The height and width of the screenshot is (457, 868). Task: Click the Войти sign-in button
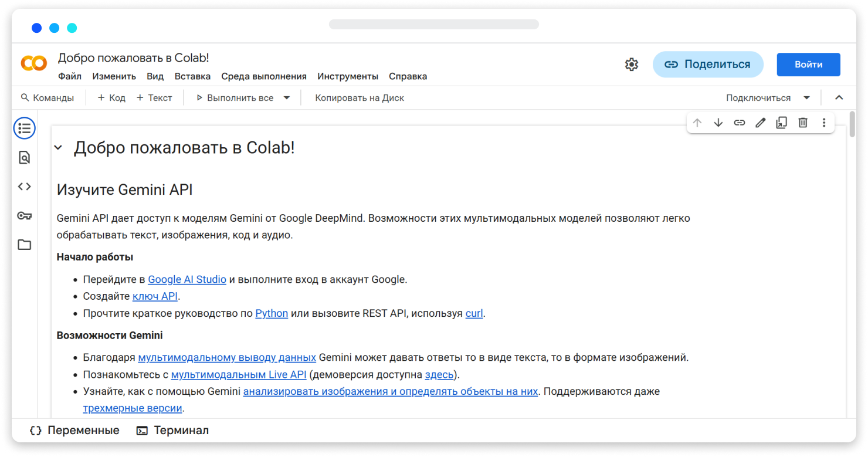[809, 65]
